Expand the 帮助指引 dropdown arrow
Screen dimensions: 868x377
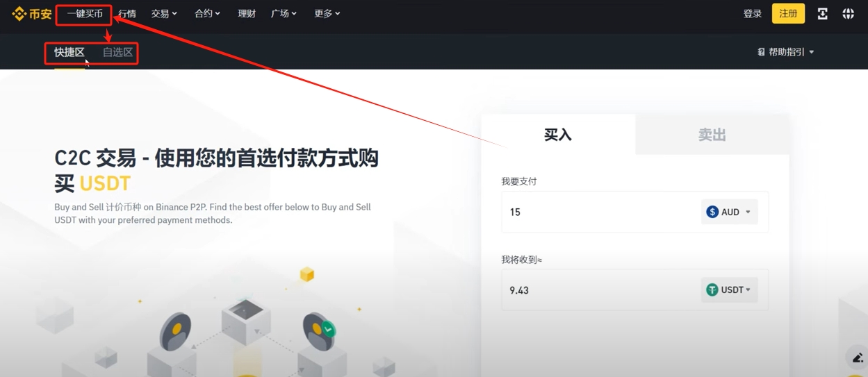click(812, 52)
